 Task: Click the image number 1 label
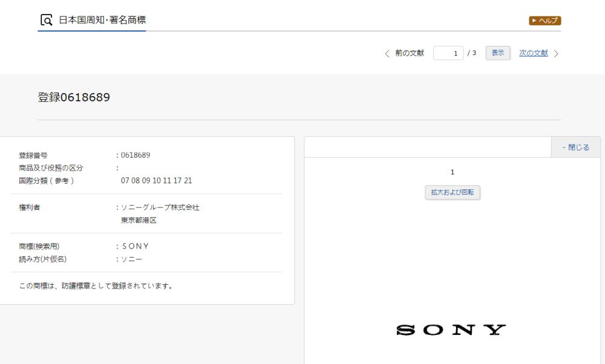pyautogui.click(x=452, y=172)
